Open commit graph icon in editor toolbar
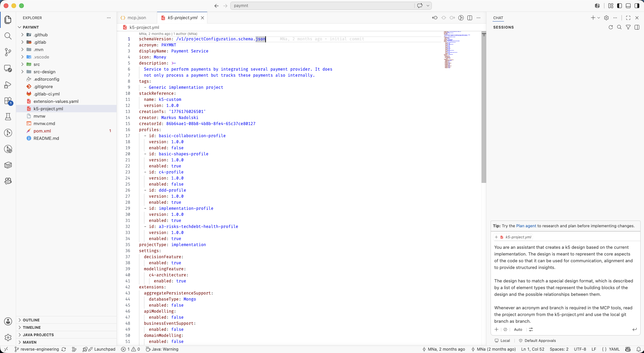Screen dimensions: 644x353 click(x=461, y=18)
